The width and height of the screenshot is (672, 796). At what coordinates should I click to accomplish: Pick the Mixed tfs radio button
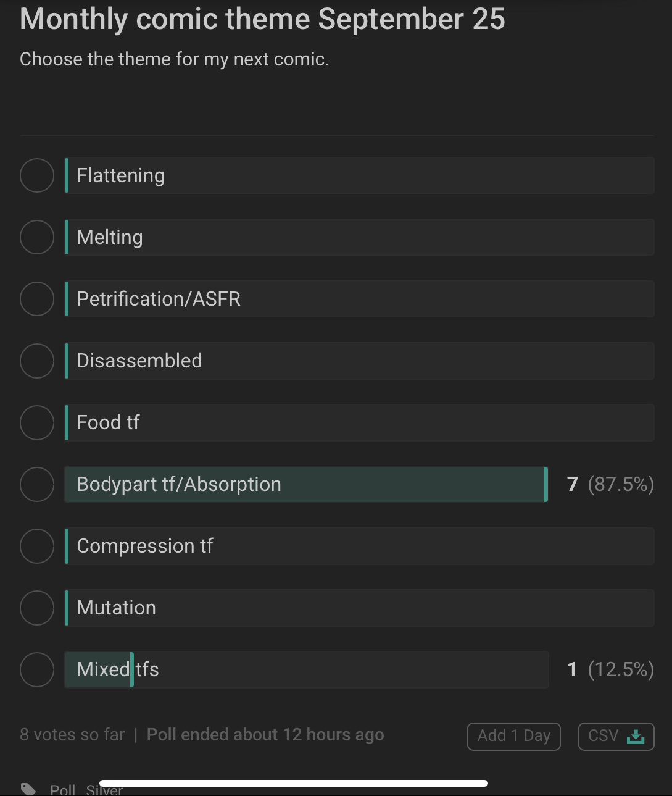point(37,669)
